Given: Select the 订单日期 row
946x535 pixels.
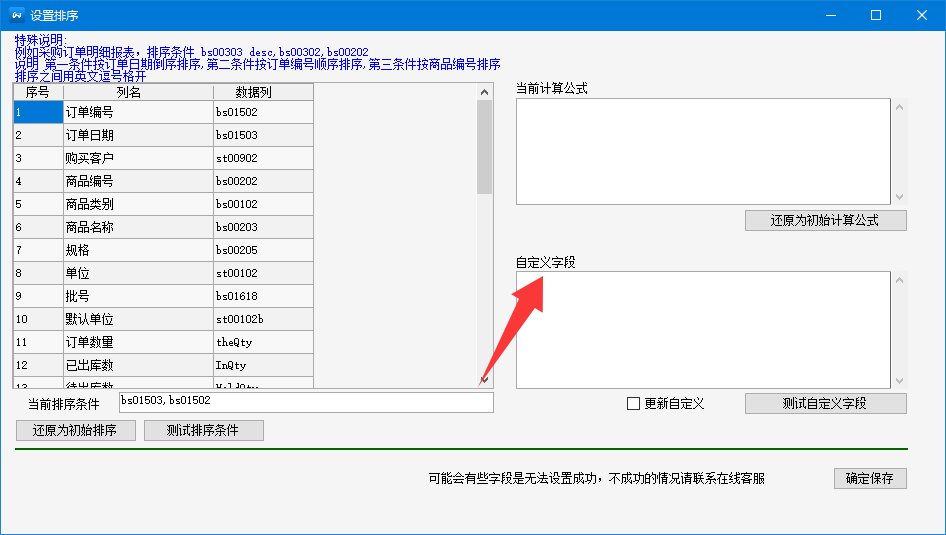Looking at the screenshot, I should click(137, 136).
